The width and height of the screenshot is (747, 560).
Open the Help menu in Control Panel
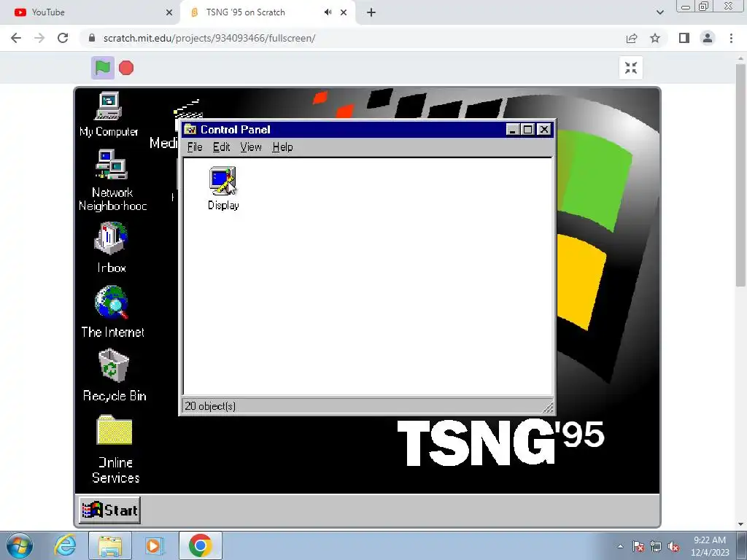pos(282,147)
